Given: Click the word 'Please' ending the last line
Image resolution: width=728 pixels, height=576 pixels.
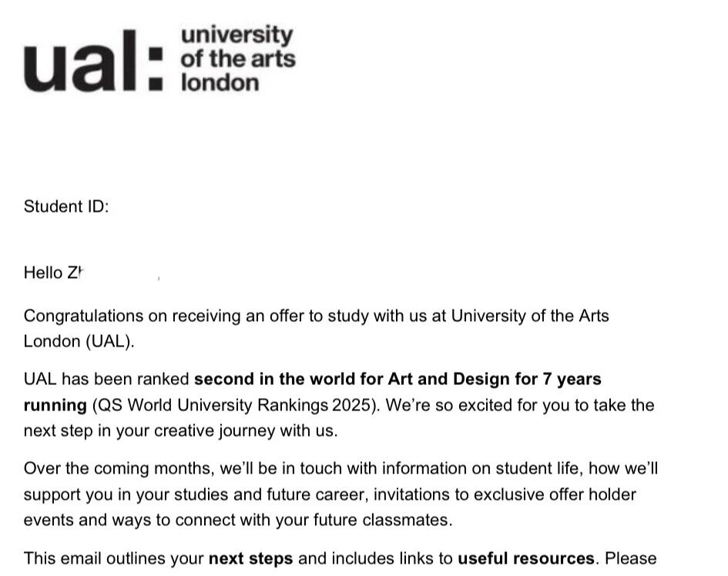Looking at the screenshot, I should (x=631, y=558).
